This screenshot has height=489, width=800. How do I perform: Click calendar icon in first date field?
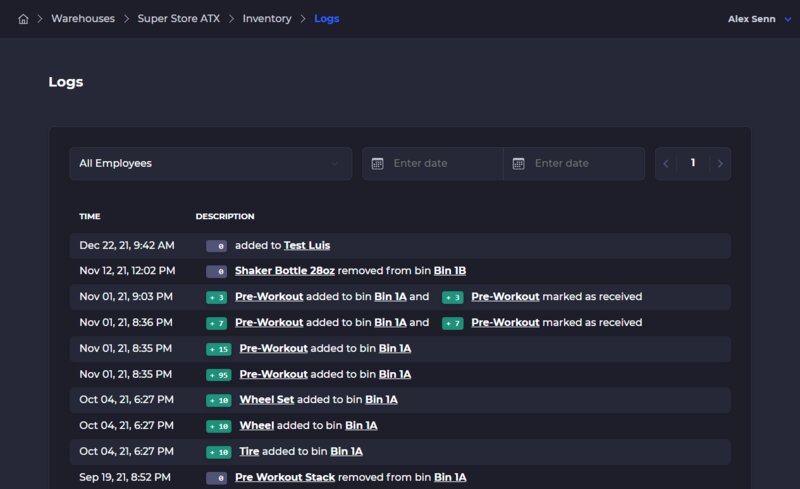coord(378,163)
